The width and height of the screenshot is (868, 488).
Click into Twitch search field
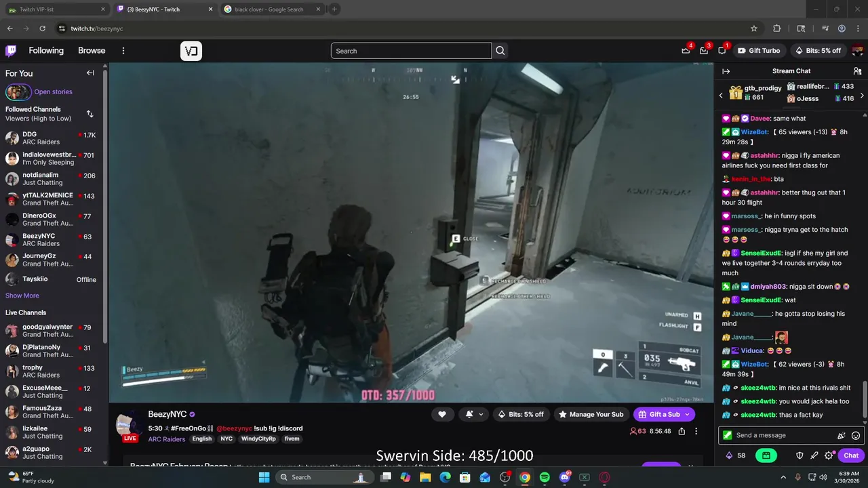[x=411, y=51]
